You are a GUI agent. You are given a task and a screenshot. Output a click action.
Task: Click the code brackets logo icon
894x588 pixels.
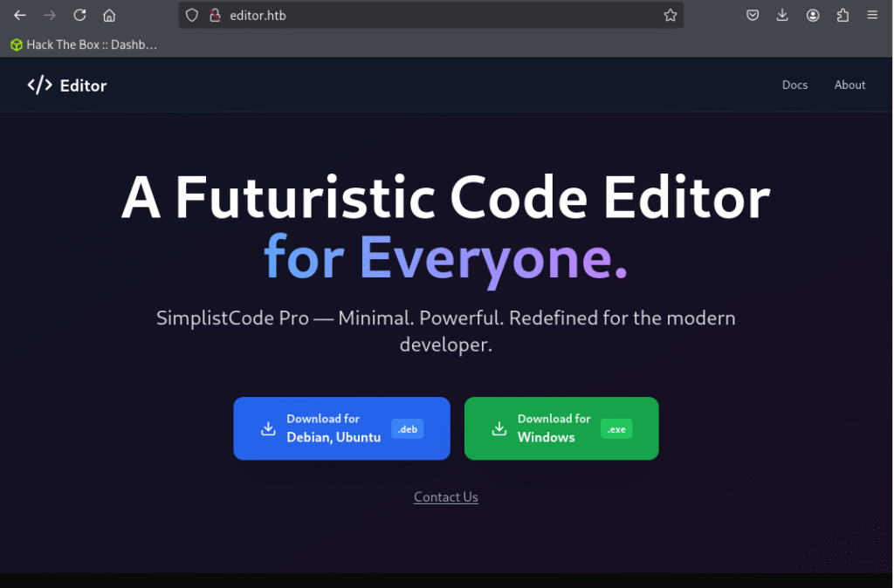(x=40, y=85)
